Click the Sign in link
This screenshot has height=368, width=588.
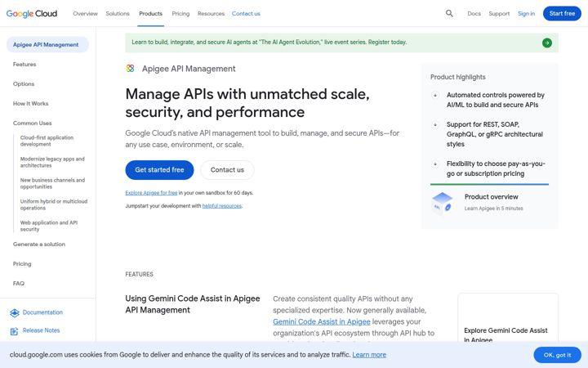click(527, 14)
